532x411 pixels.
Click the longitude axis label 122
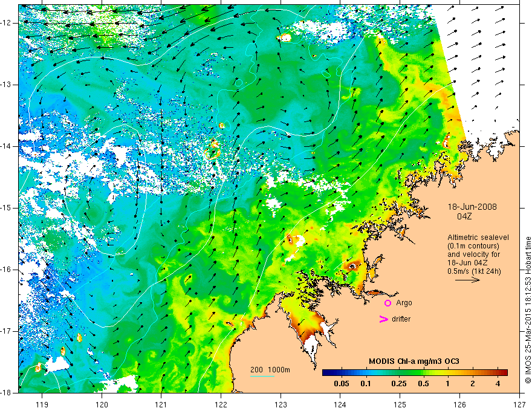[x=221, y=404]
